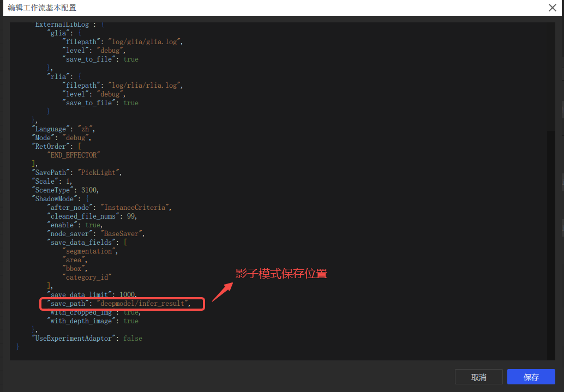This screenshot has width=564, height=392.
Task: Click the SavePath value "PickLight"
Action: [x=100, y=173]
